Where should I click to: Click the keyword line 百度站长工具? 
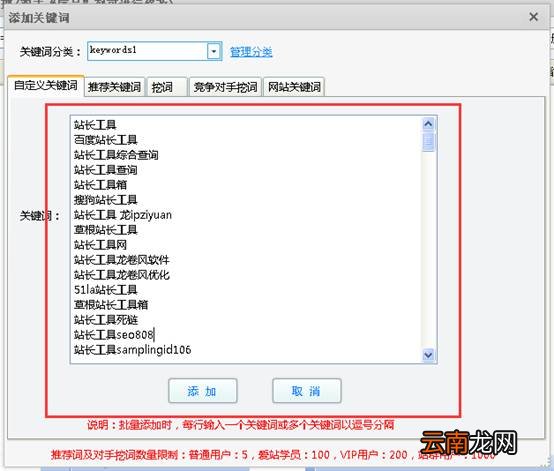click(x=106, y=140)
